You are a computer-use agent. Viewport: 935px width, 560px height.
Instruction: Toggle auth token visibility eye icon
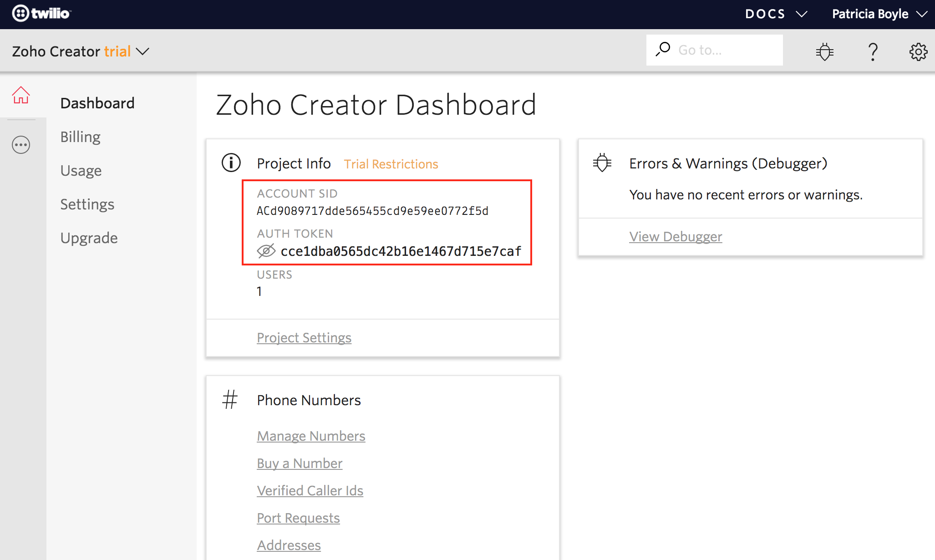point(266,251)
